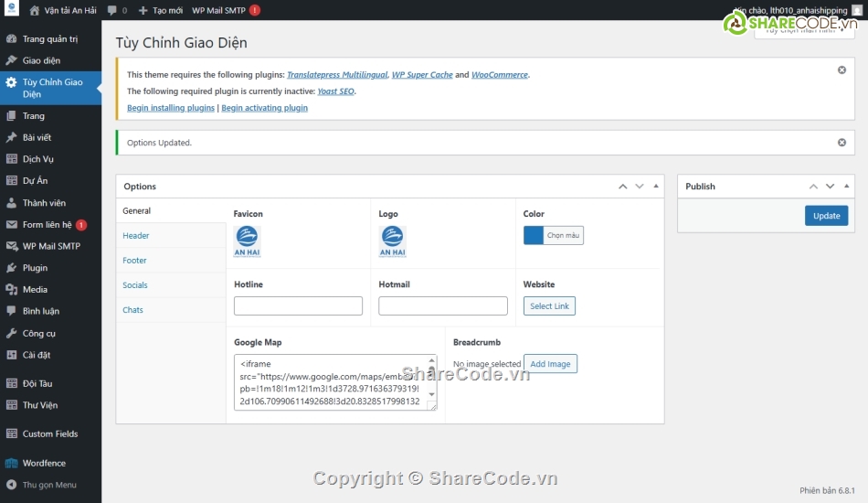The height and width of the screenshot is (503, 868).
Task: Click Begin installing plugins link
Action: point(171,108)
